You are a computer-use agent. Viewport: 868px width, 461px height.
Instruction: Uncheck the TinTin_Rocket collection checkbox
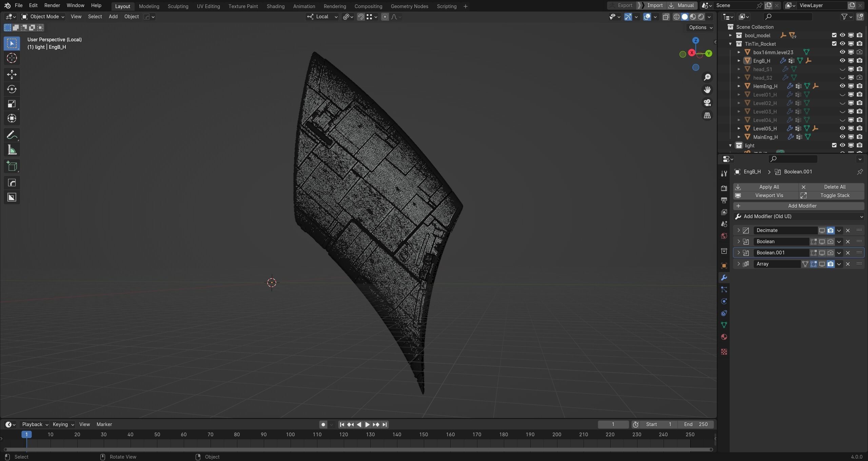tap(834, 44)
